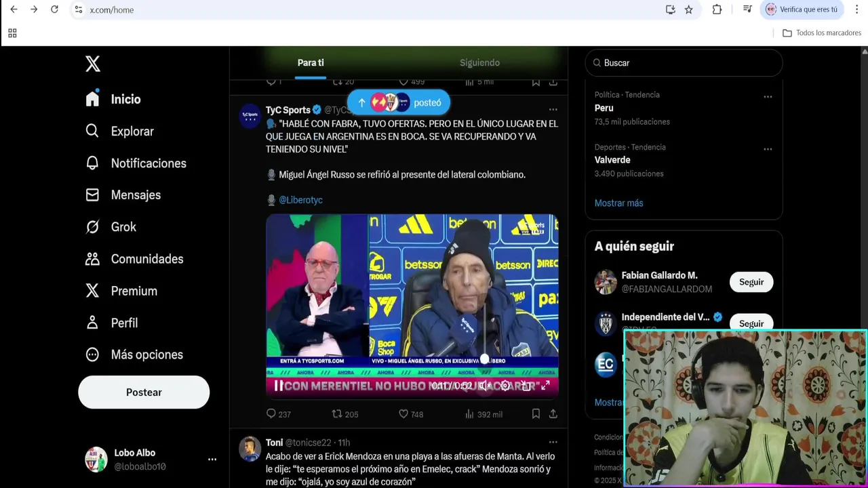Viewport: 868px width, 488px height.
Task: Open media control icon in browser toolbar
Action: coord(747,9)
